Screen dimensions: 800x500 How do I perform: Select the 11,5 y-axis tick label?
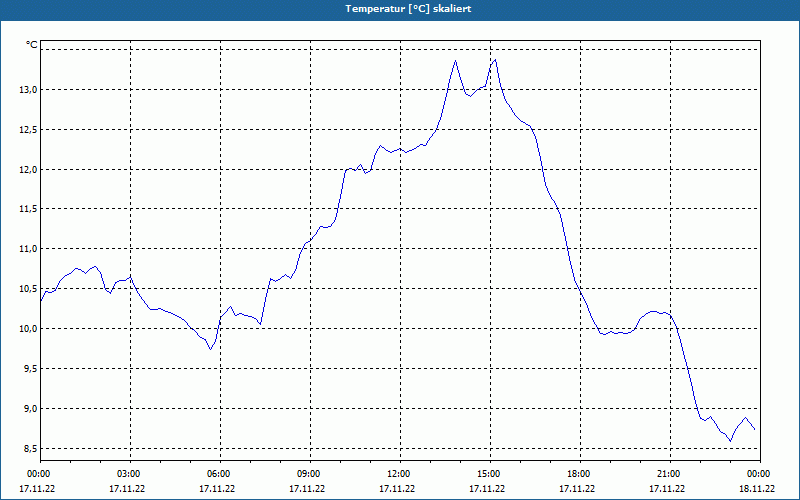29,209
